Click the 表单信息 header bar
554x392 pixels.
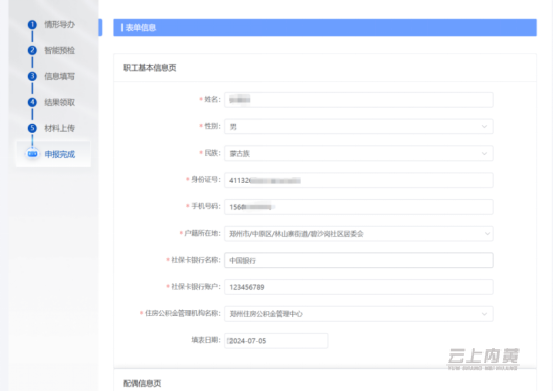[325, 28]
